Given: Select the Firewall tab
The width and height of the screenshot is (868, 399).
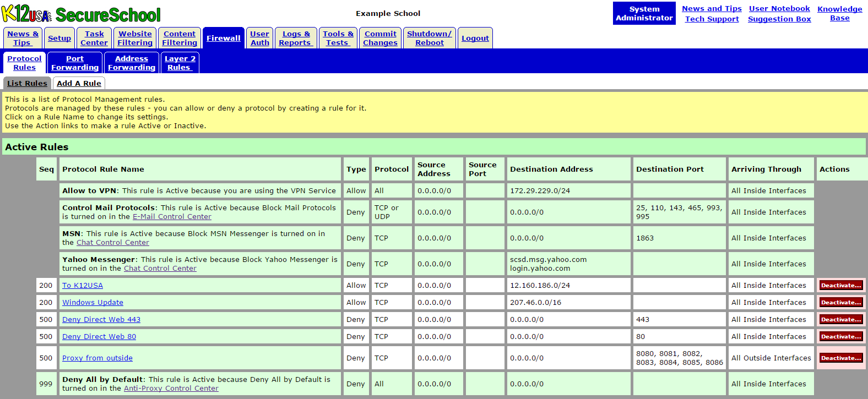Looking at the screenshot, I should coord(224,38).
